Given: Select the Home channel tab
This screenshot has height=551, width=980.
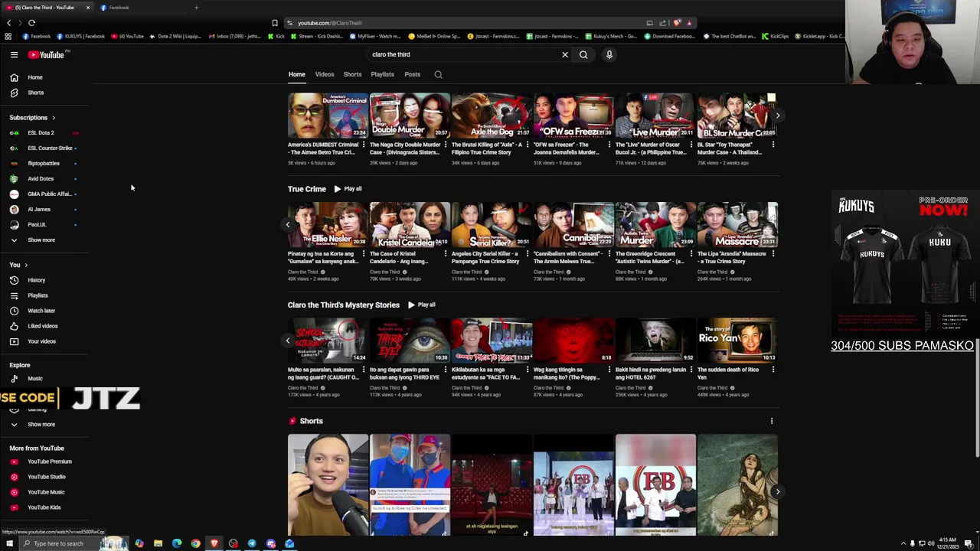Looking at the screenshot, I should [x=296, y=74].
